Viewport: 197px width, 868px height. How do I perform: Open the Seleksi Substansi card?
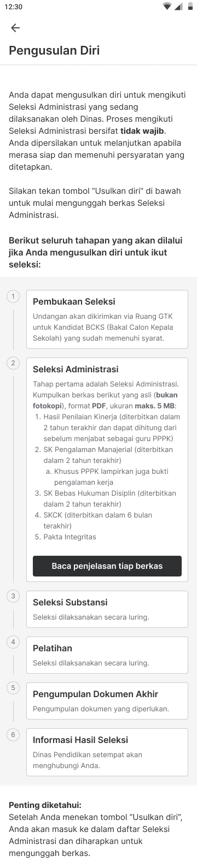coord(107,609)
